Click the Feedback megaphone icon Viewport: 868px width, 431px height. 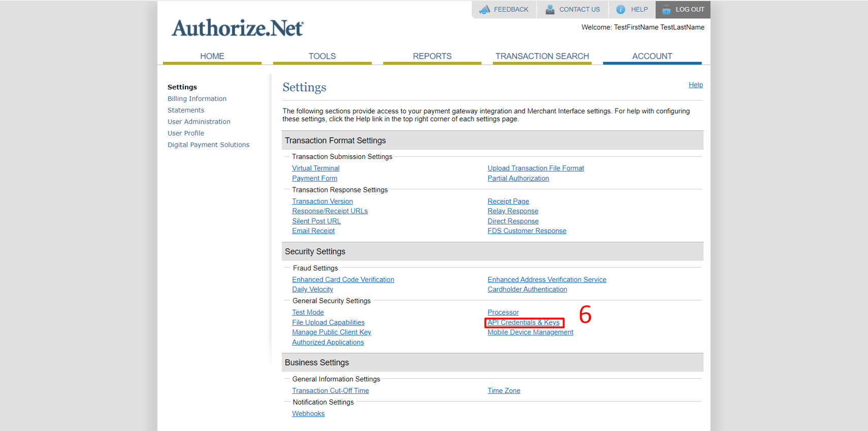(x=485, y=10)
